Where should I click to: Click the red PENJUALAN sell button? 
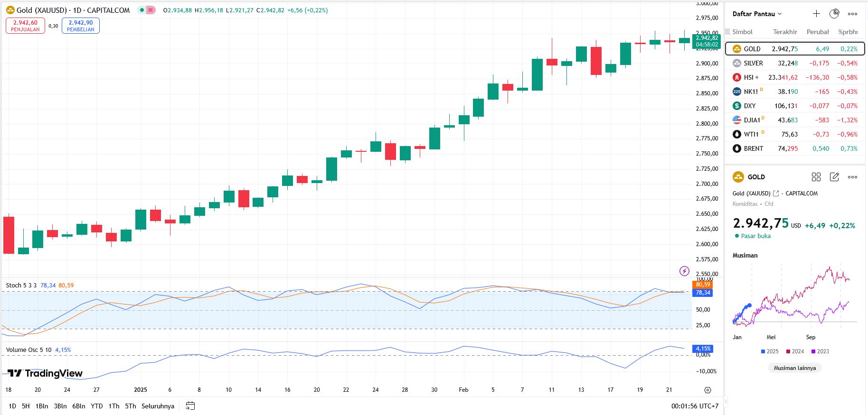pos(25,26)
